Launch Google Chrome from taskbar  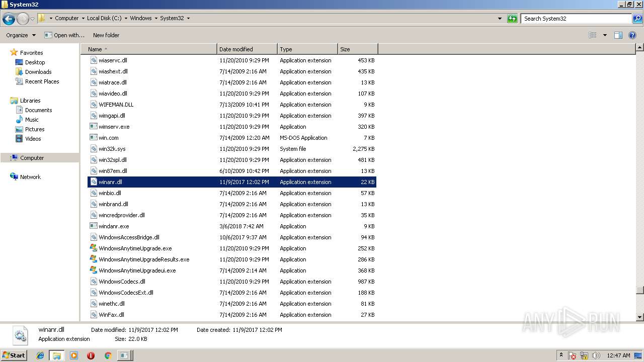[x=108, y=355]
